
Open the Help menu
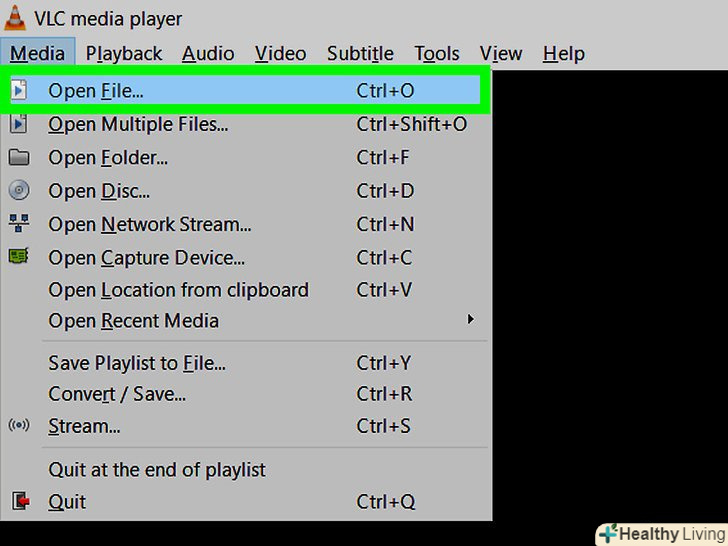[x=563, y=54]
